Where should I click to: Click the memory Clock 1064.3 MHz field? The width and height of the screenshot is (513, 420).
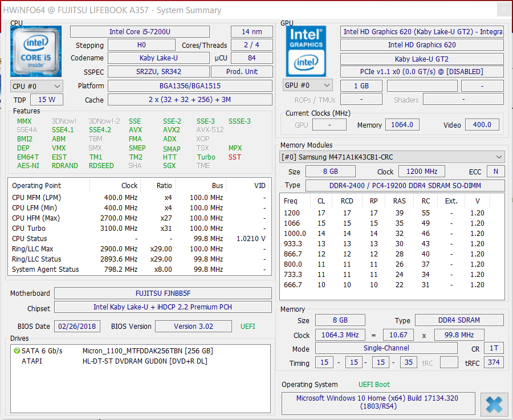click(340, 335)
